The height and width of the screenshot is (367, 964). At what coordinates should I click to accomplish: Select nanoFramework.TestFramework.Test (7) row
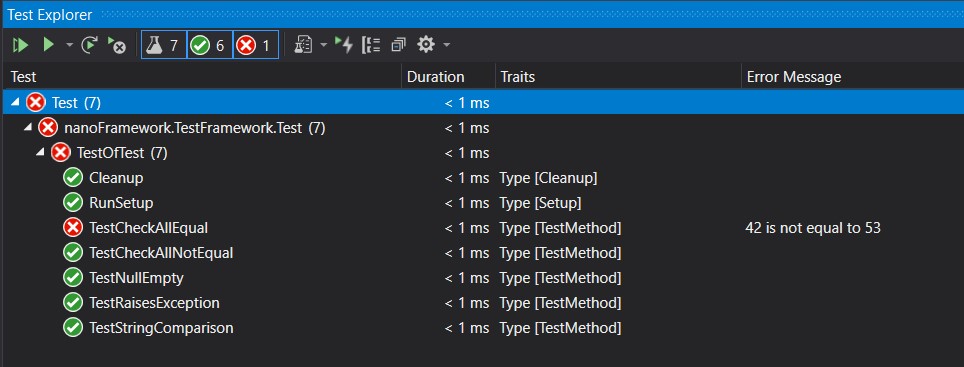482,128
